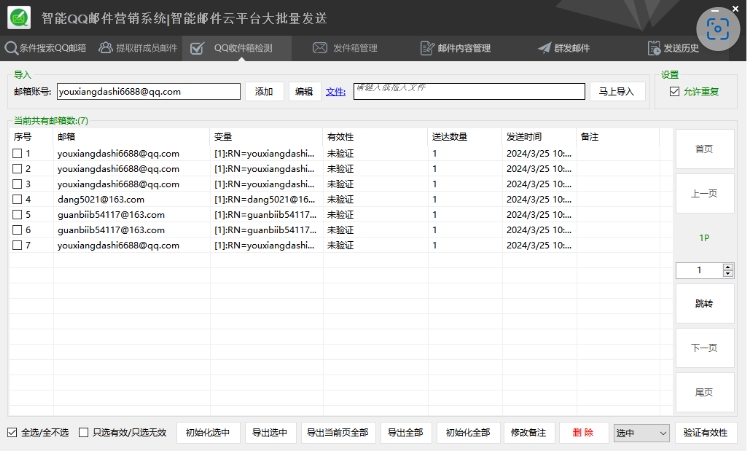Image resolution: width=747 pixels, height=455 pixels.
Task: Click the 修改备注 button
Action: tap(528, 433)
